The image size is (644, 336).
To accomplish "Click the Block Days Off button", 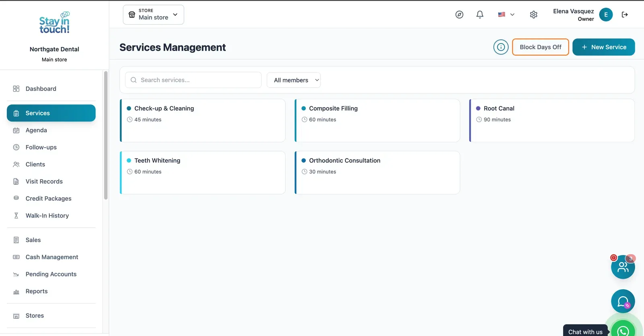I will (x=541, y=47).
